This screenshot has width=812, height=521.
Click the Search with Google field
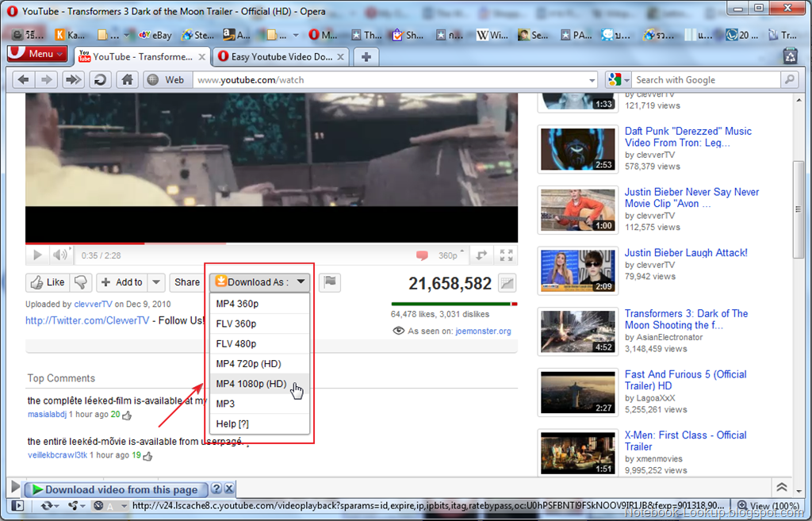[707, 80]
